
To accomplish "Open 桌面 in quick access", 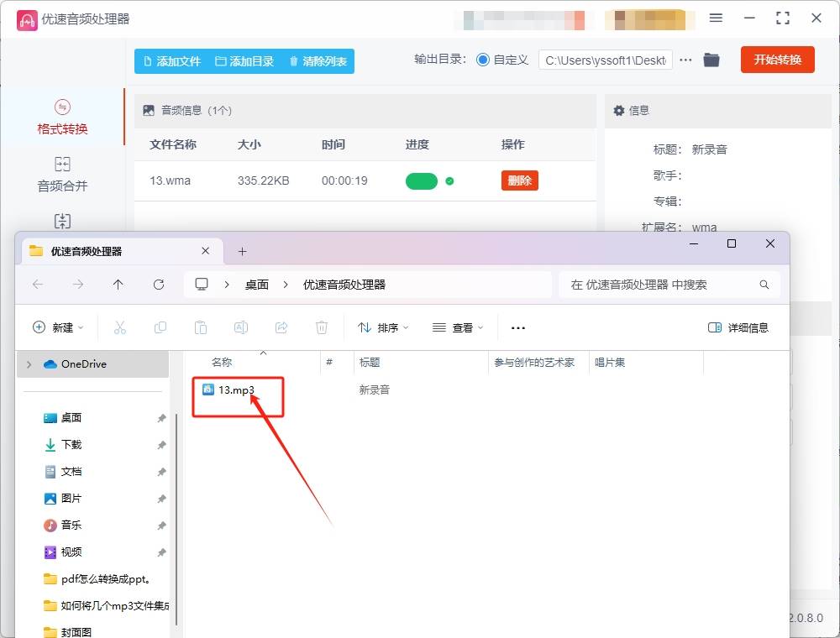I will [x=71, y=418].
